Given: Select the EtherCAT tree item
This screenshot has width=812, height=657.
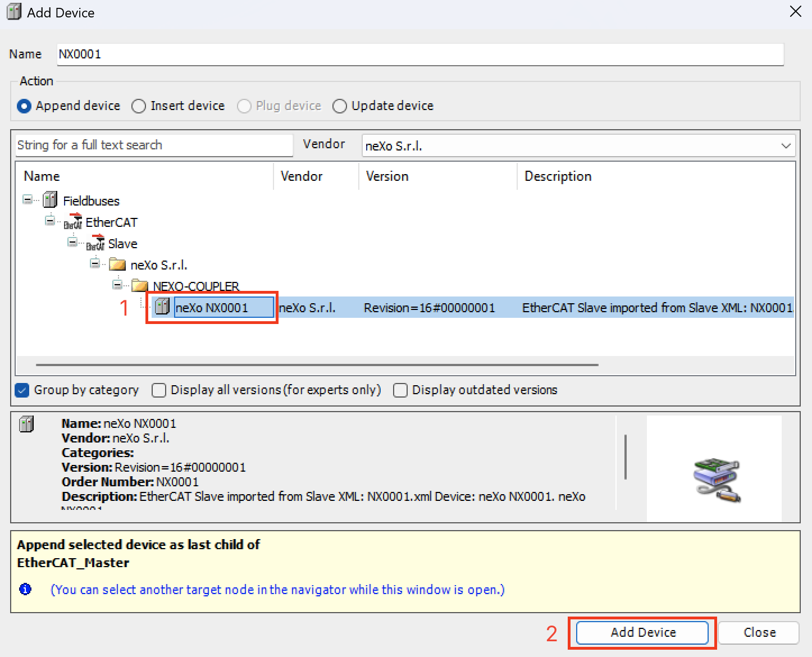Looking at the screenshot, I should tap(111, 222).
